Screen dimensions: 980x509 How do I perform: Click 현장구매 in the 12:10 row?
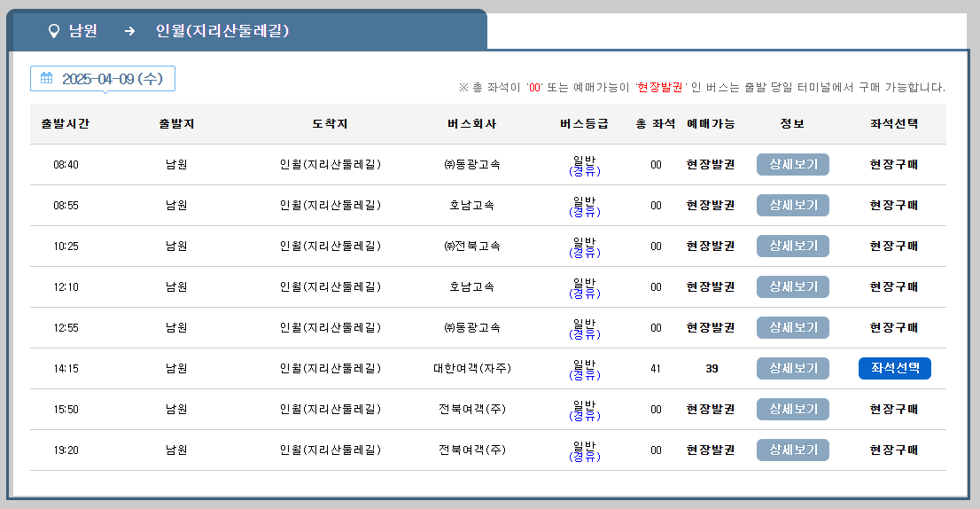[x=894, y=286]
